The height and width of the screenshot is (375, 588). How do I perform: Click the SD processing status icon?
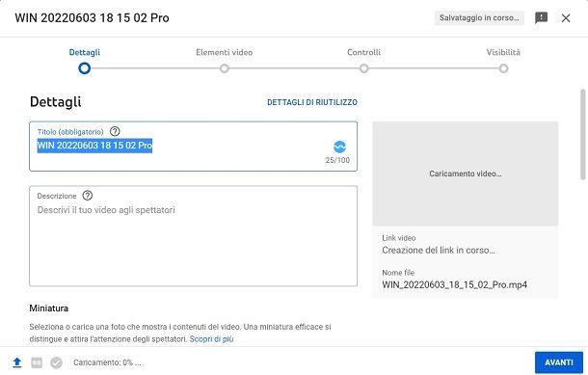pos(37,362)
